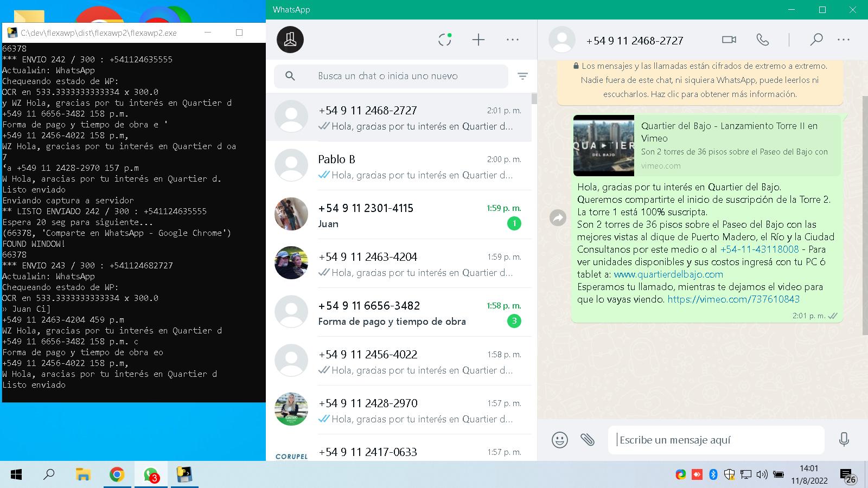The height and width of the screenshot is (488, 868).
Task: Open the +54 9 11 2301-4115 chat from Juan
Action: point(399,215)
